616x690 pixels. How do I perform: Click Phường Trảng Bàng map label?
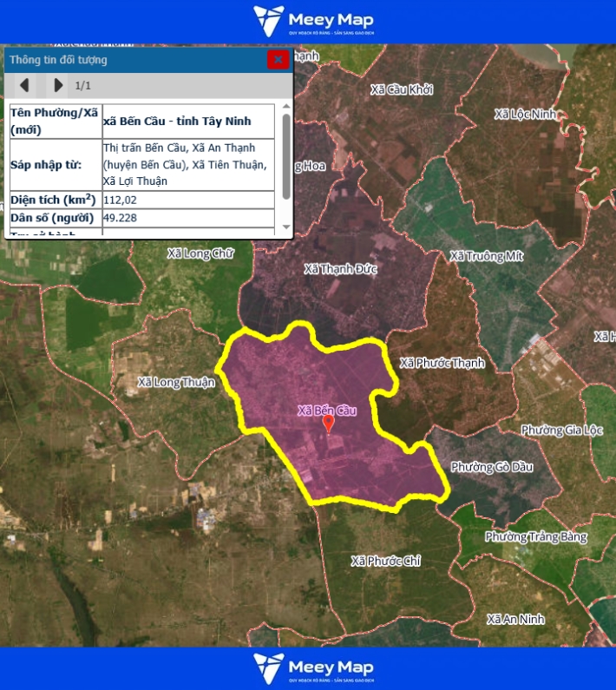click(535, 536)
